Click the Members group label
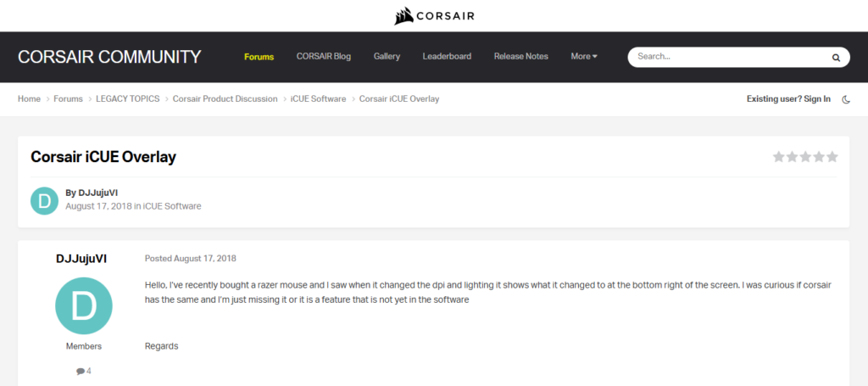 click(x=84, y=346)
